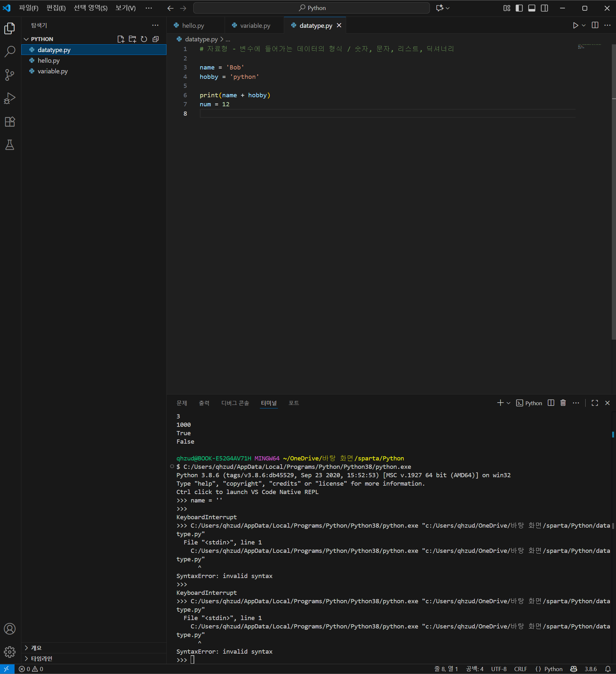This screenshot has width=616, height=674.
Task: Expand the 개요 outline section
Action: pos(94,648)
